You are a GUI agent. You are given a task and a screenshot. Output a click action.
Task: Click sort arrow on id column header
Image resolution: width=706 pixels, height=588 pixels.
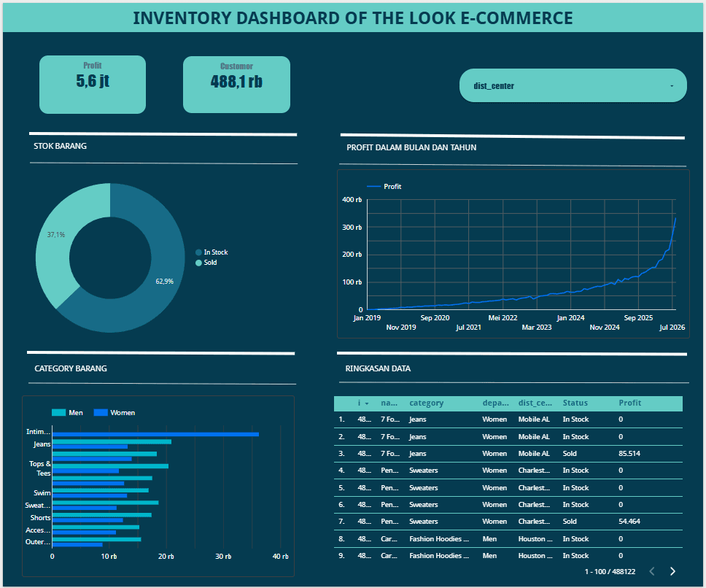click(367, 403)
